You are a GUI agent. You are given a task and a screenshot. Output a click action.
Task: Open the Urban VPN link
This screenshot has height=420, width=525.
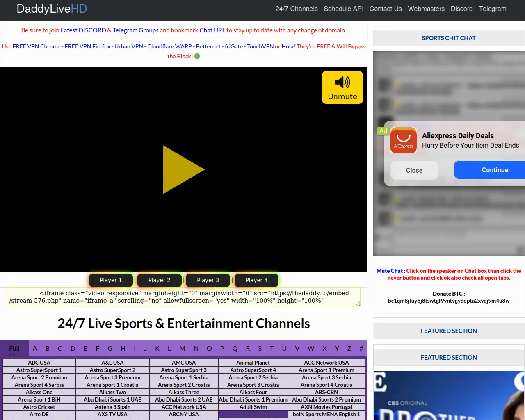click(x=129, y=46)
